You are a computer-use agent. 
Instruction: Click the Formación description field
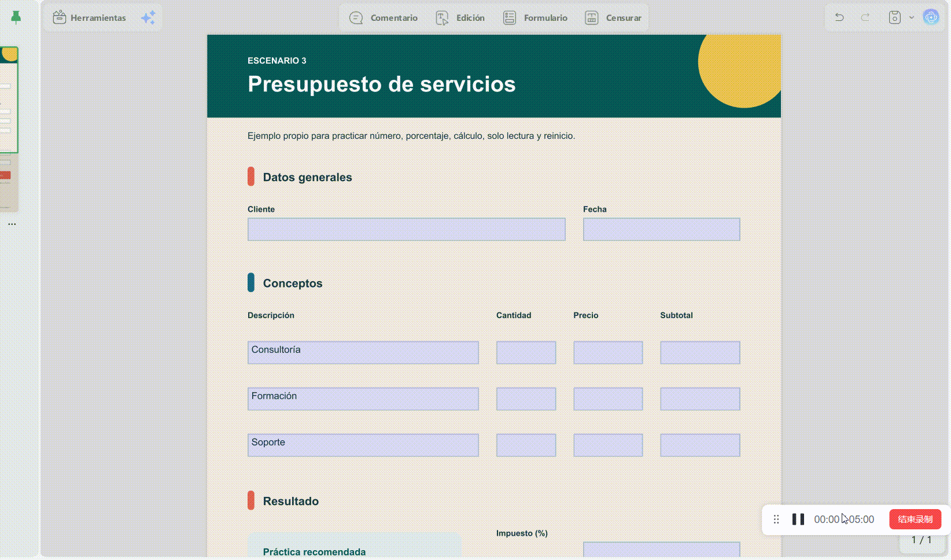(363, 399)
